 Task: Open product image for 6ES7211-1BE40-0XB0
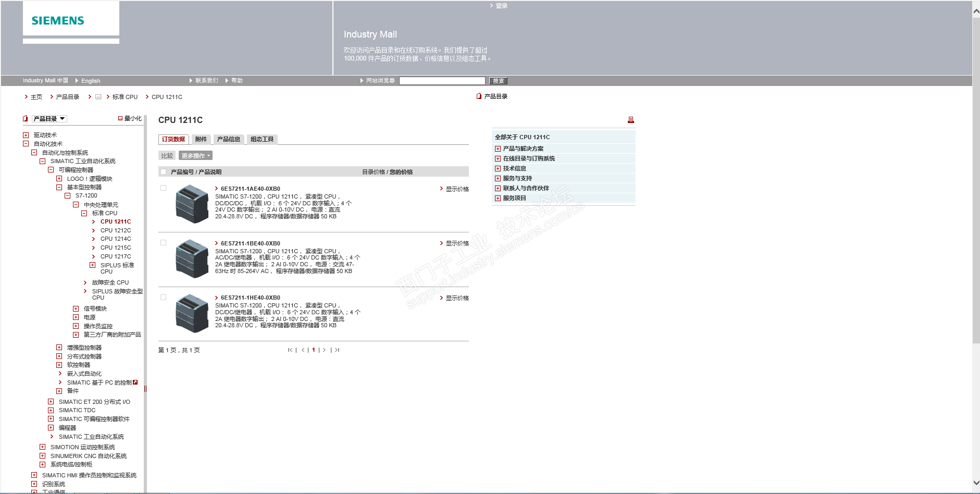click(x=192, y=258)
